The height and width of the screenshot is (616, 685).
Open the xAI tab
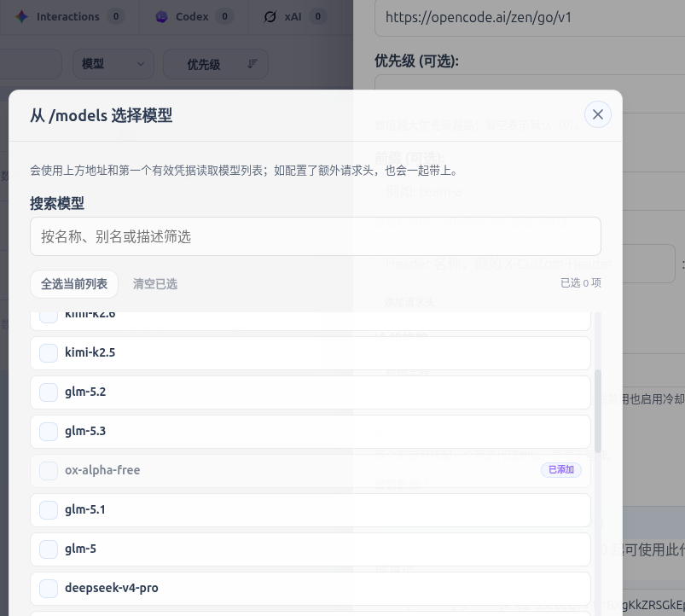[295, 16]
